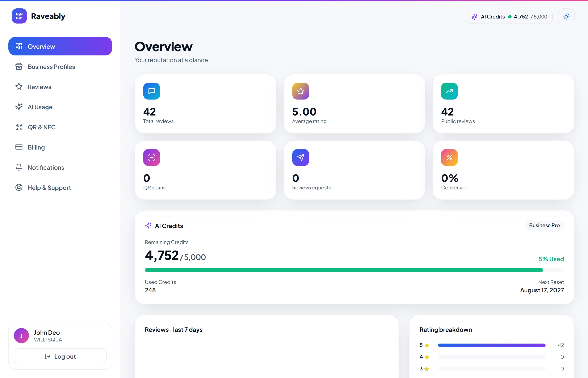Click the paper plane icon on Review requests card

coord(300,157)
